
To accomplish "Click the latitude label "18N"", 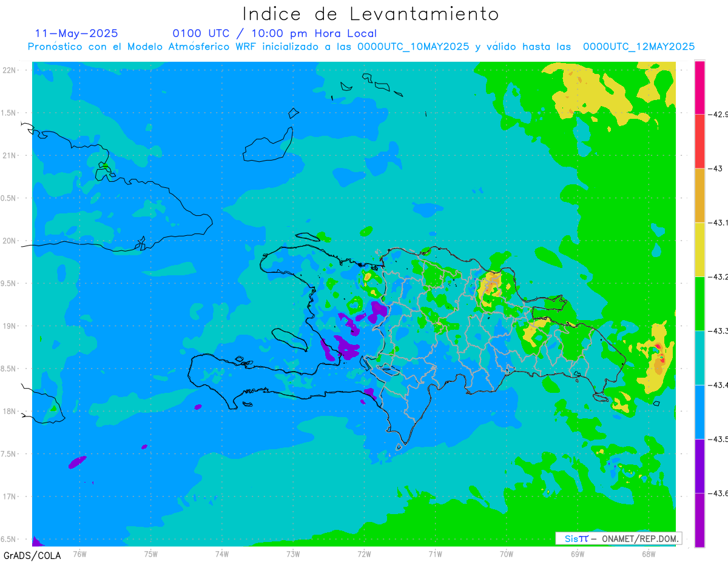I will 10,412.
